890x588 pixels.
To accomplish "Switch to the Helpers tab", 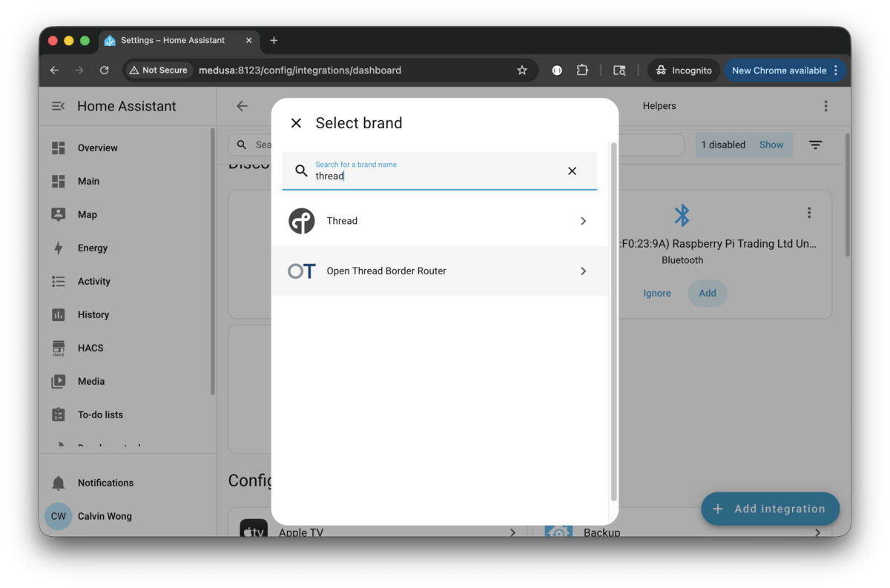I will point(659,106).
